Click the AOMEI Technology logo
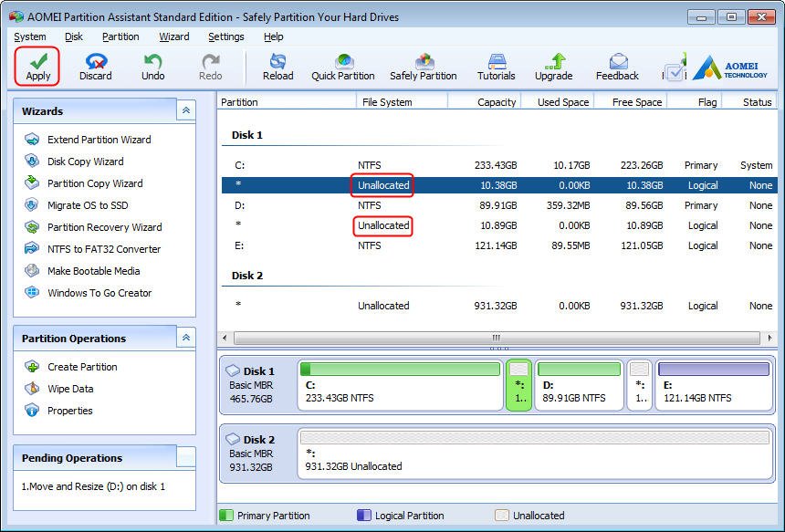Image resolution: width=785 pixels, height=532 pixels. 729,68
